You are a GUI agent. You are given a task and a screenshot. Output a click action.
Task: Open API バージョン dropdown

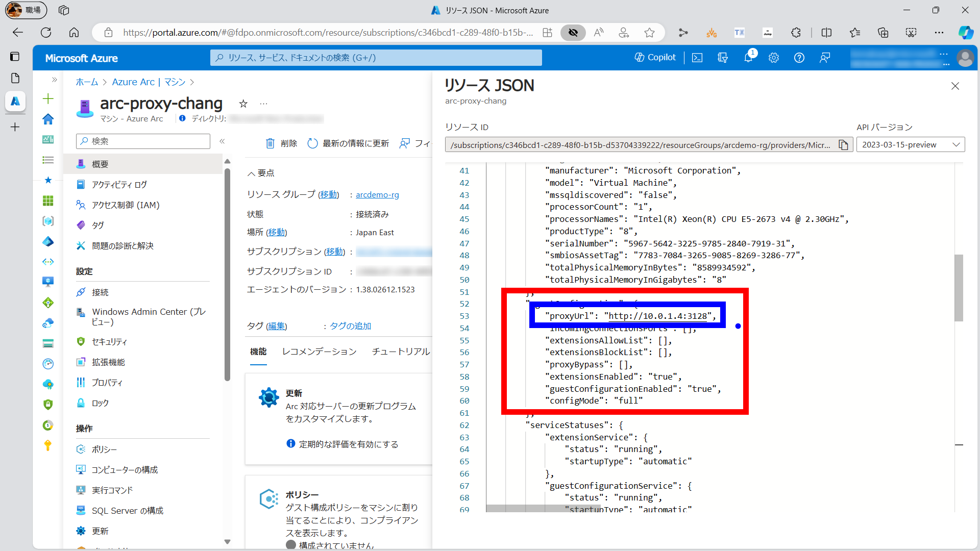911,145
